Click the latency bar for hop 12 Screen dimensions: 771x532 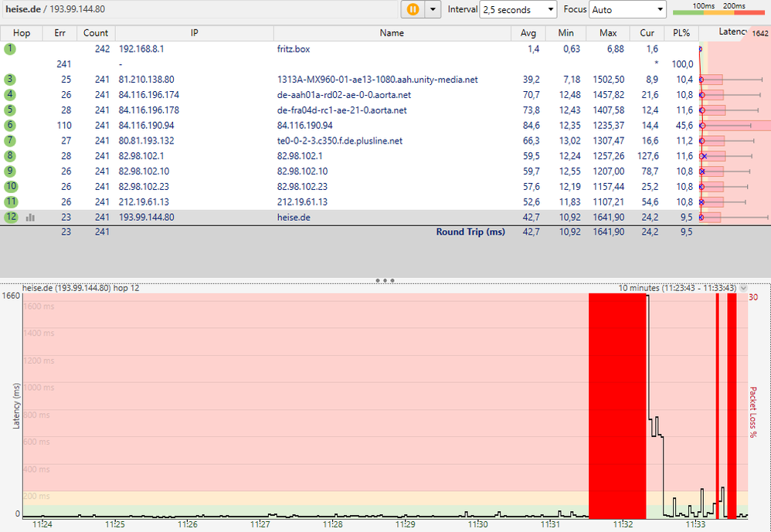[x=710, y=217]
